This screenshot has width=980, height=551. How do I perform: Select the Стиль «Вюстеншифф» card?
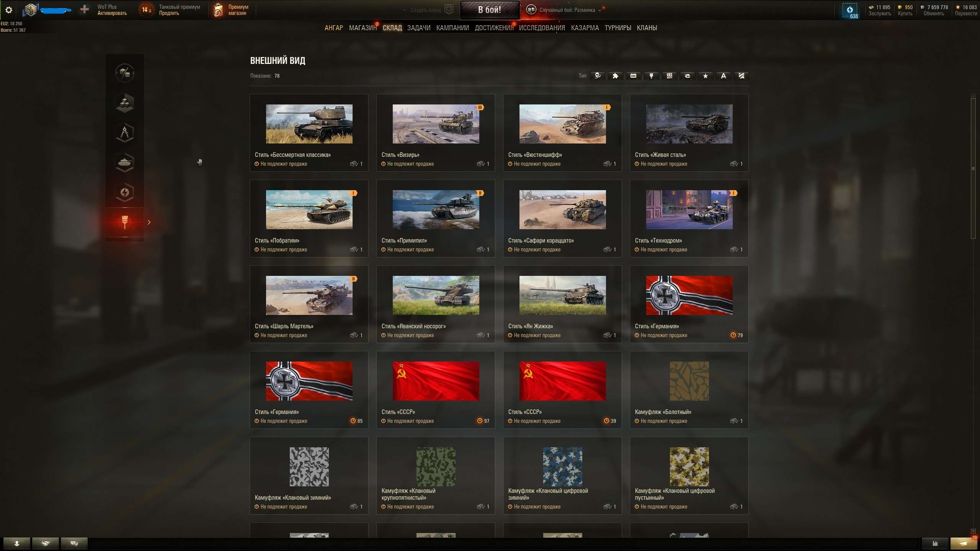(x=562, y=133)
